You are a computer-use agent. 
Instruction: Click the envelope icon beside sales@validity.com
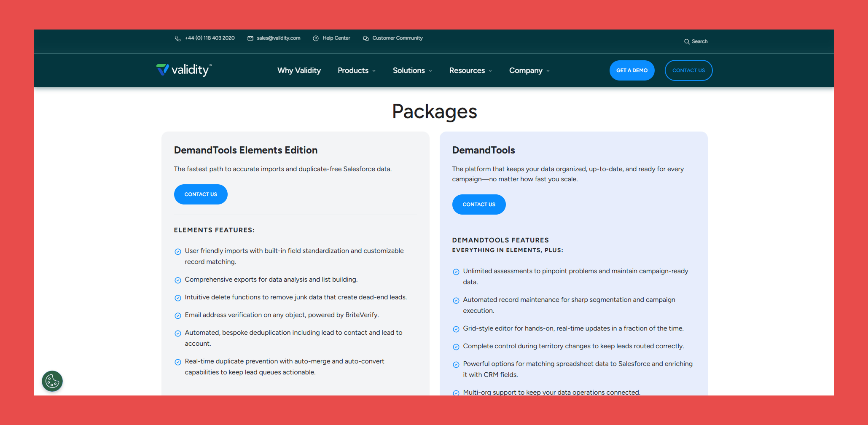point(250,38)
